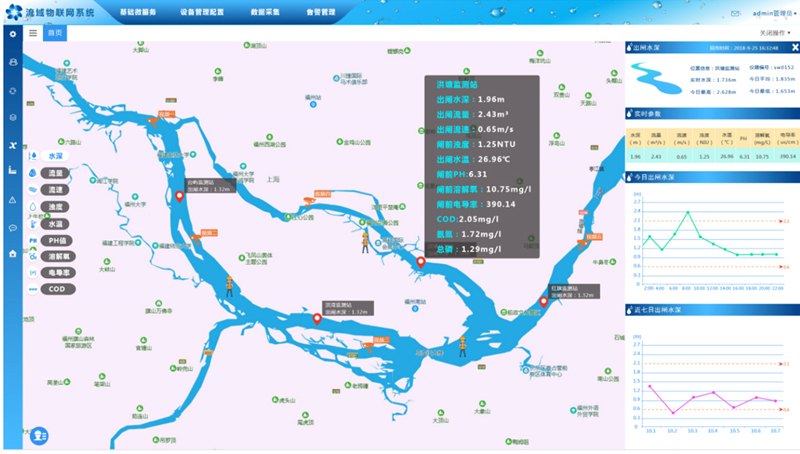Open the warning triangle icon in sidebar
800x454 pixels.
pyautogui.click(x=13, y=199)
